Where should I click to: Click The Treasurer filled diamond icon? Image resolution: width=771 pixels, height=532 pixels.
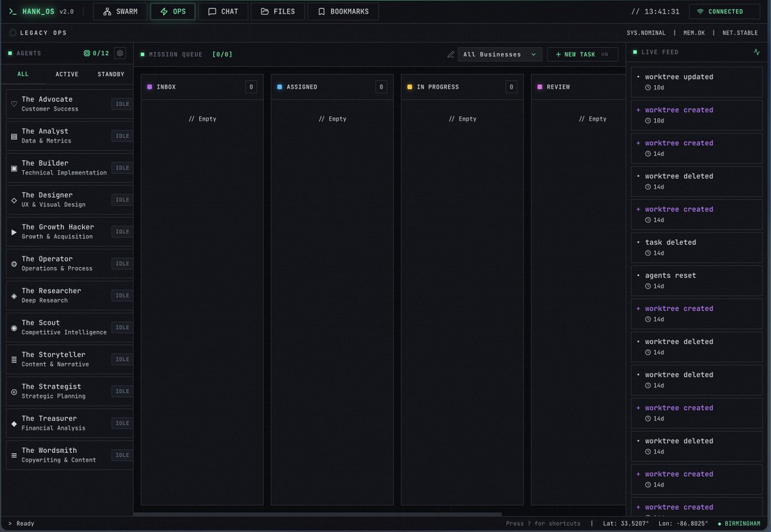coord(14,423)
